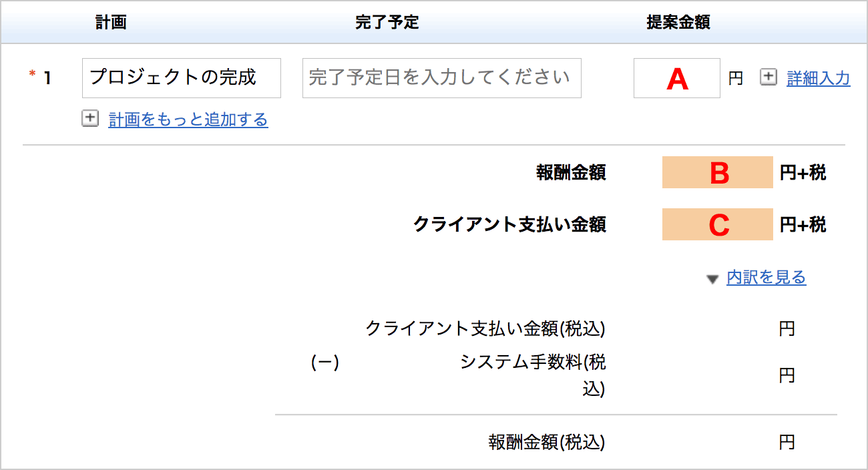The width and height of the screenshot is (868, 470).
Task: Click the plus icon beside 詳細入力
Action: pos(769,78)
